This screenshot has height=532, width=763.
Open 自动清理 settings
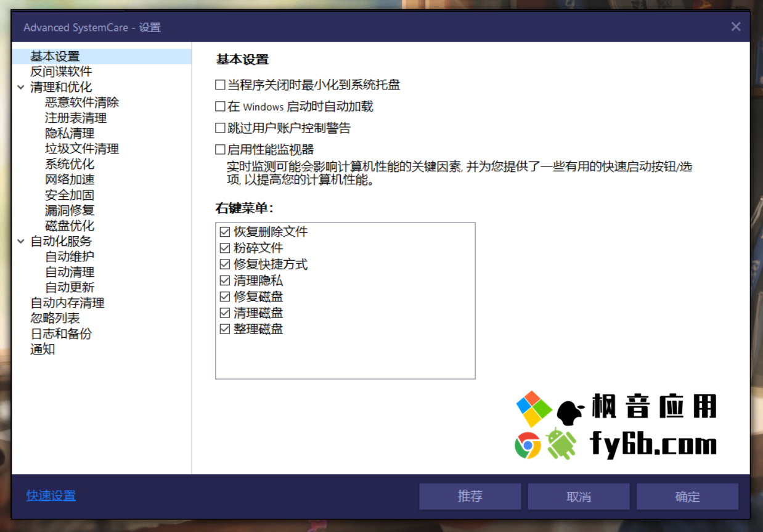70,272
